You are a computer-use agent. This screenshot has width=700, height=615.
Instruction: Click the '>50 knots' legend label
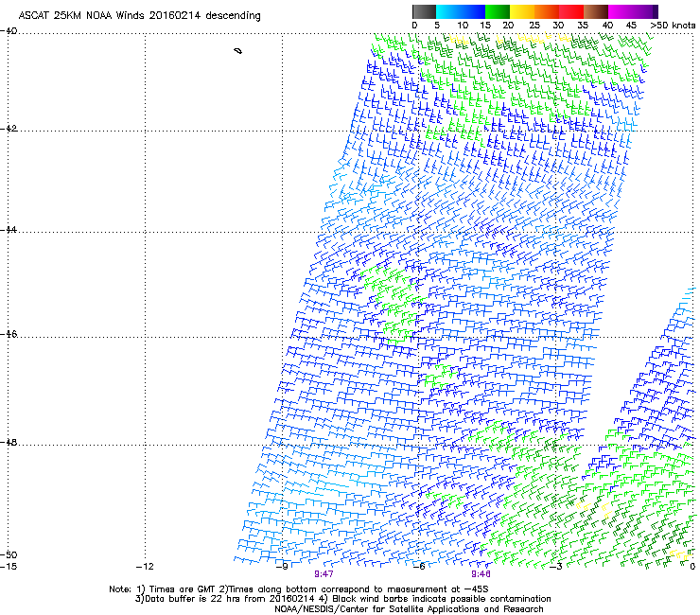tap(673, 26)
